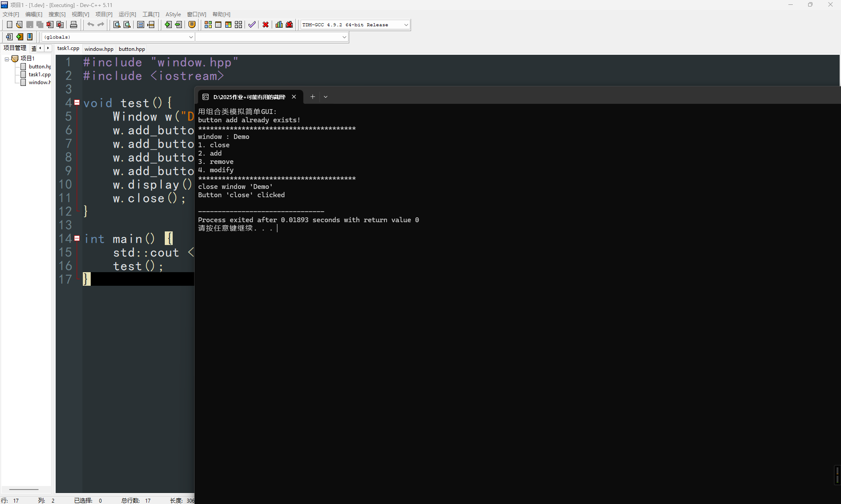Collapse the int main() code fold
This screenshot has width=841, height=504.
click(77, 238)
